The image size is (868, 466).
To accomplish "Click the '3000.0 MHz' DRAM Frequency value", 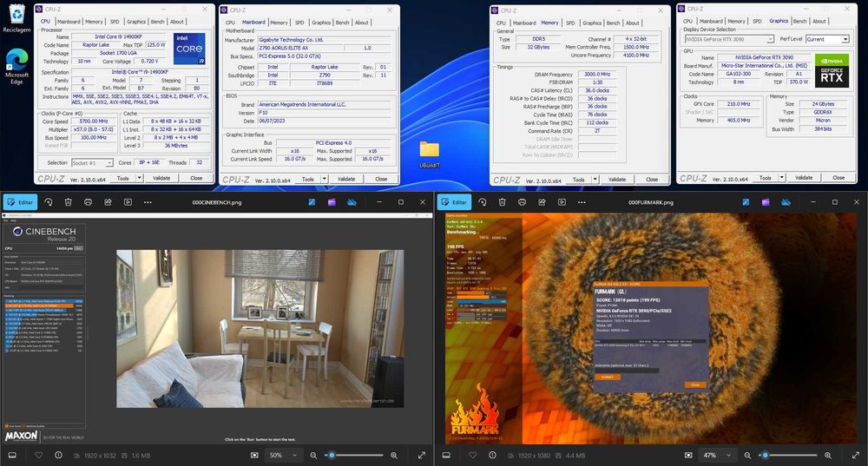I will (x=597, y=74).
